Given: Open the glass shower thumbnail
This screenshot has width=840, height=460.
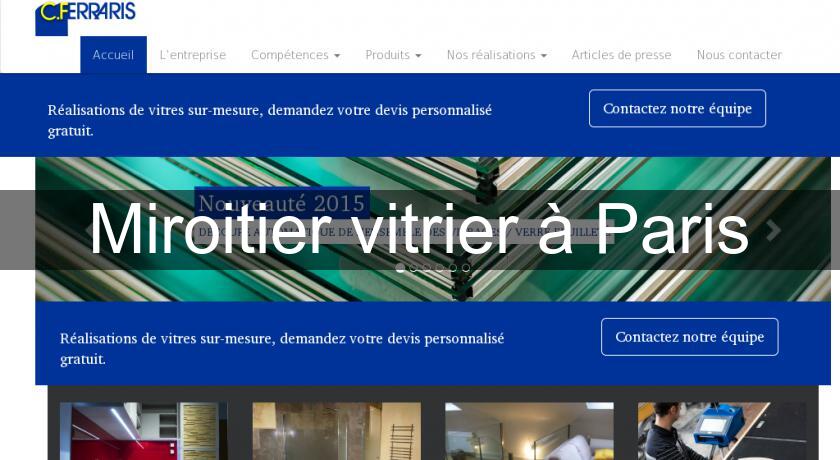Looking at the screenshot, I should coord(336,431).
